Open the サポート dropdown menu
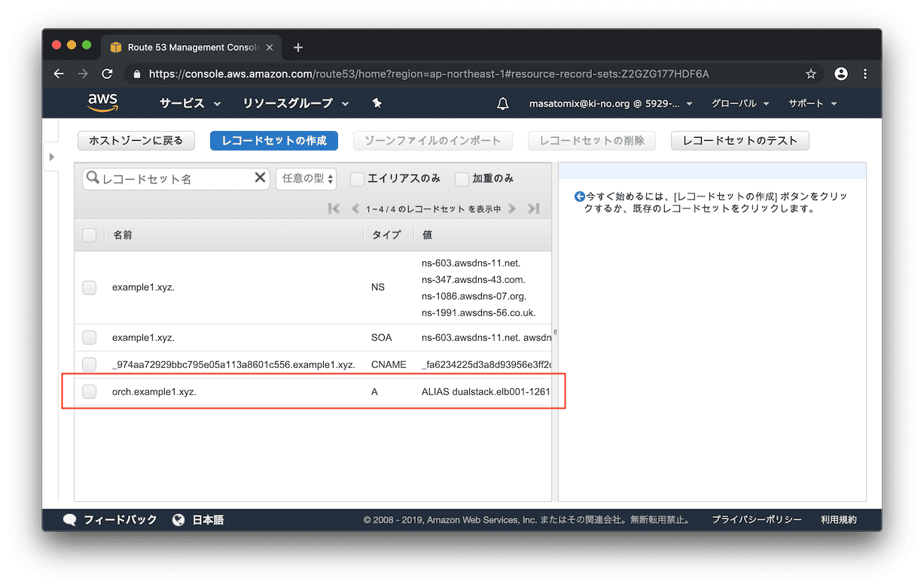Viewport: 924px width, 587px height. 813,104
